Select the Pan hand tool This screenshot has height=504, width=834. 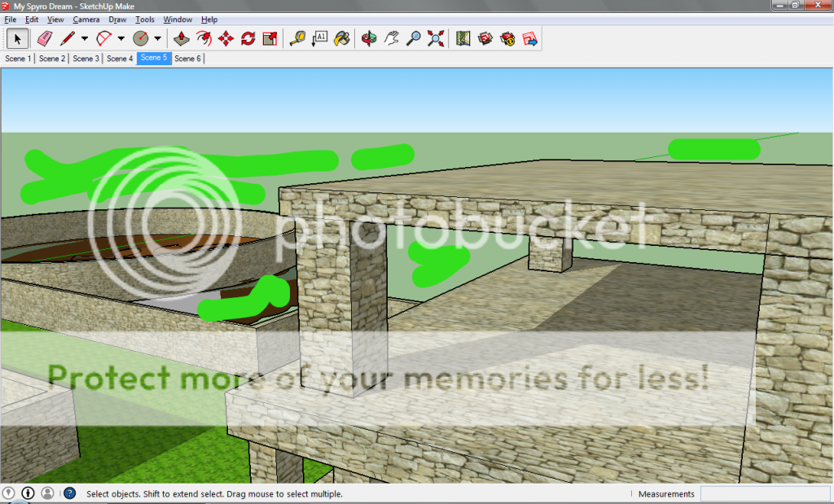392,38
